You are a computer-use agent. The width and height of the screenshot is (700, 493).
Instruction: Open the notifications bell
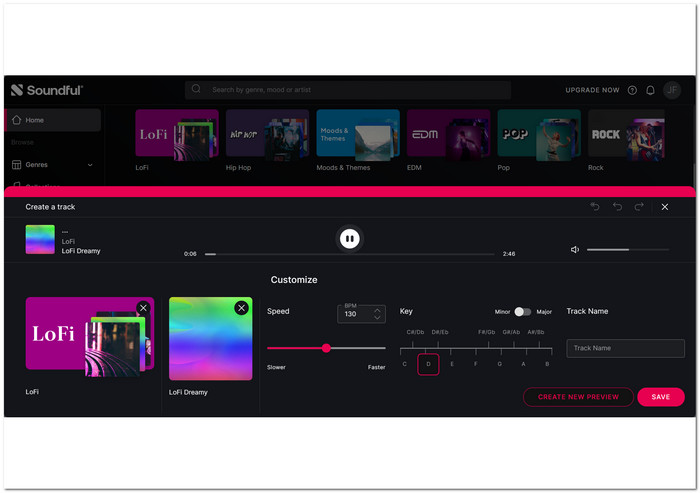(x=650, y=90)
